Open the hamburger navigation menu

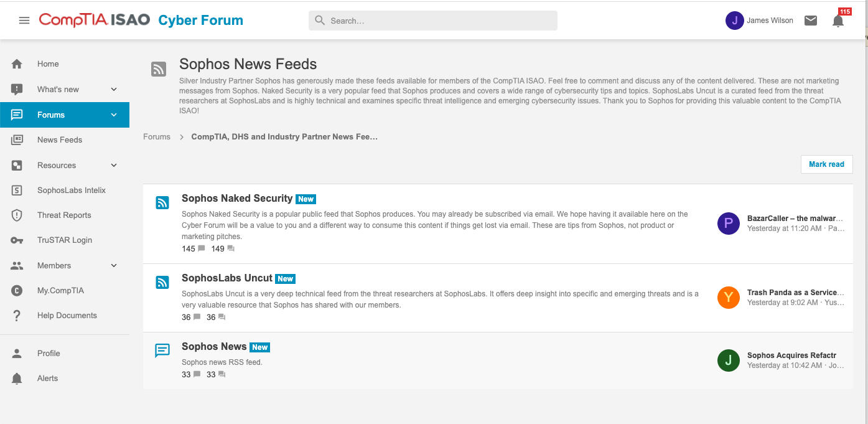click(x=24, y=21)
